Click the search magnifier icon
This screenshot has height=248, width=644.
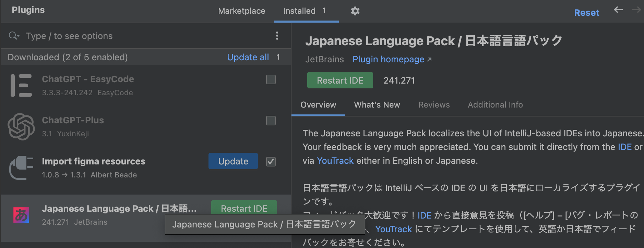pyautogui.click(x=14, y=36)
